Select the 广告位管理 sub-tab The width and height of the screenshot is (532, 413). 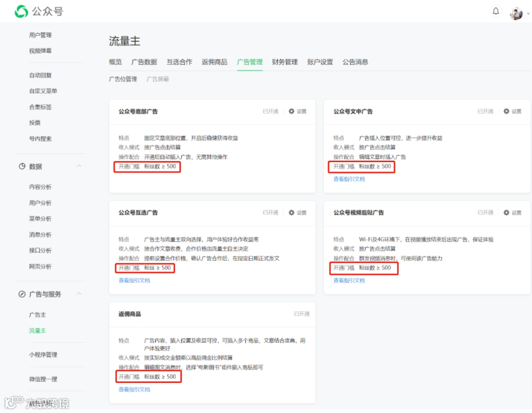tap(123, 79)
